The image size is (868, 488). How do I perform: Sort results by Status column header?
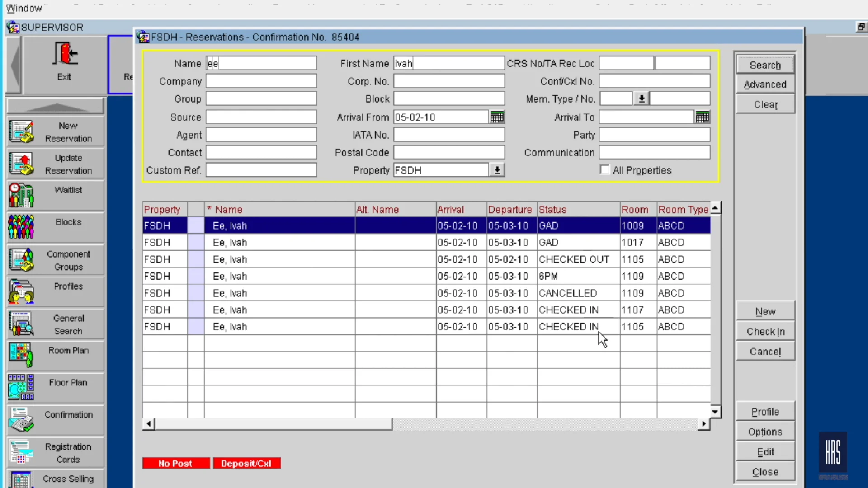point(552,210)
